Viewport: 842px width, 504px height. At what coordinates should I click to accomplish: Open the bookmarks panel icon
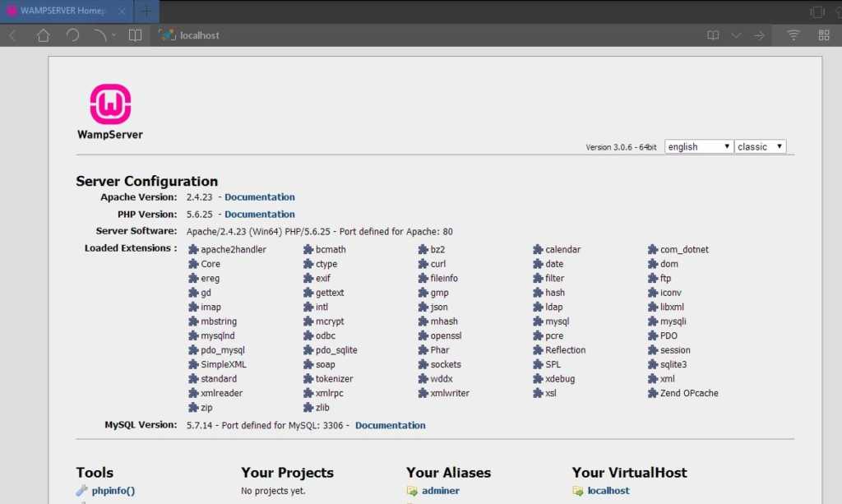tap(136, 35)
